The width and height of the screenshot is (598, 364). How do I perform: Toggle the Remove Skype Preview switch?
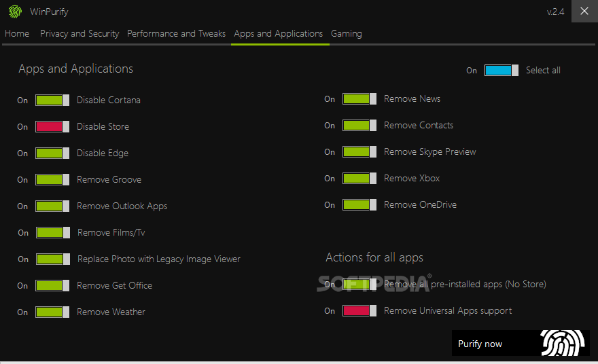(x=359, y=151)
